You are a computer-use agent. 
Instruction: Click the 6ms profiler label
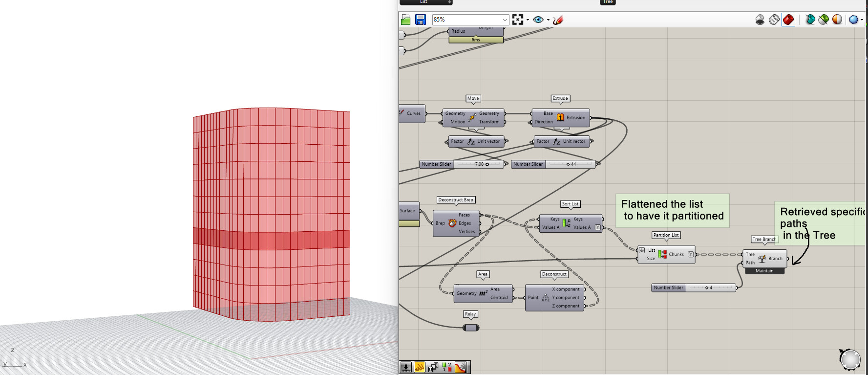coord(476,40)
